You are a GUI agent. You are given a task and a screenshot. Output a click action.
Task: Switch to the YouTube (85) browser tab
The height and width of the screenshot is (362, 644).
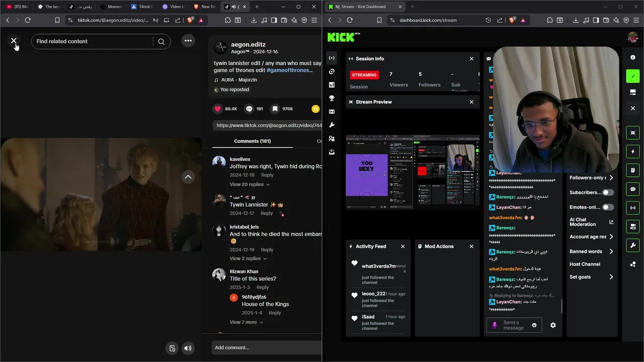pos(17,7)
